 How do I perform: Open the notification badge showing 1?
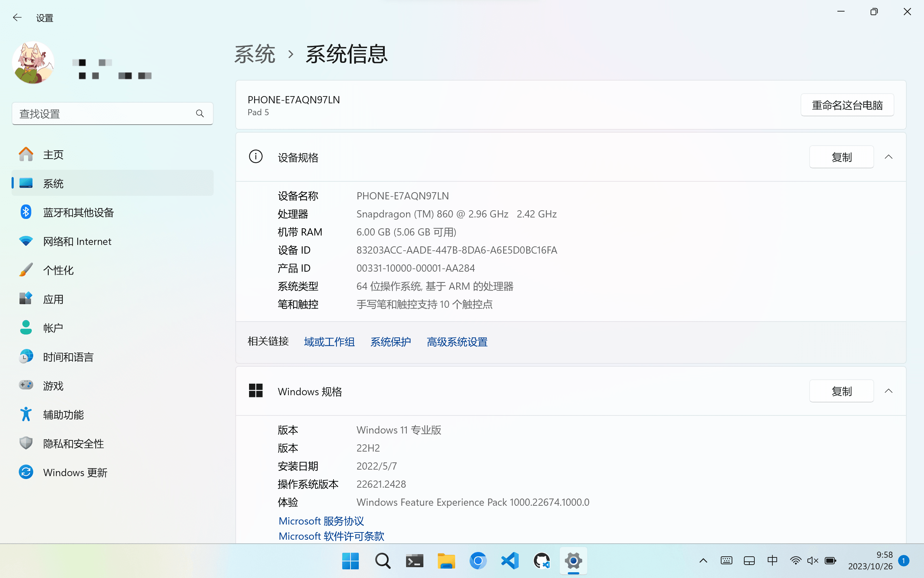903,561
